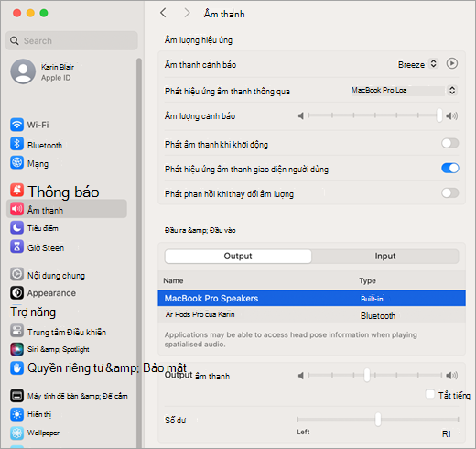
Task: Switch to the Output tab
Action: [238, 257]
